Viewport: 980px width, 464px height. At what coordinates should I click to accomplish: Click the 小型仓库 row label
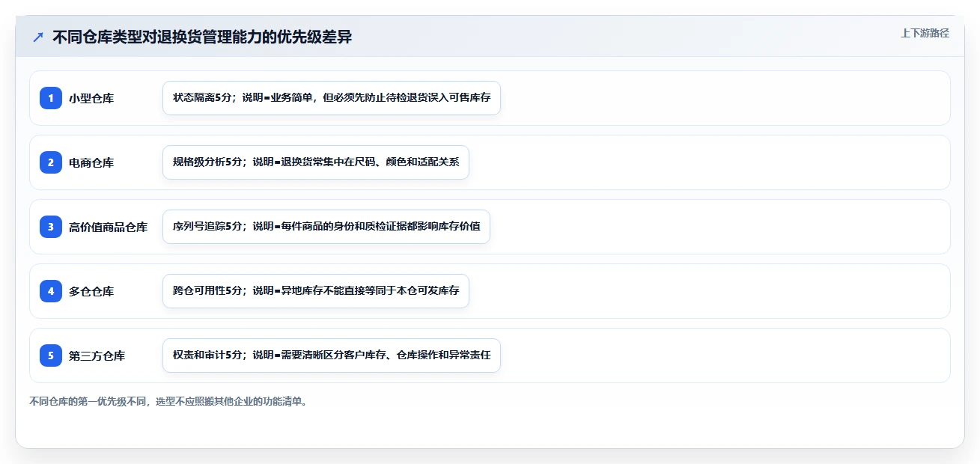click(x=91, y=98)
